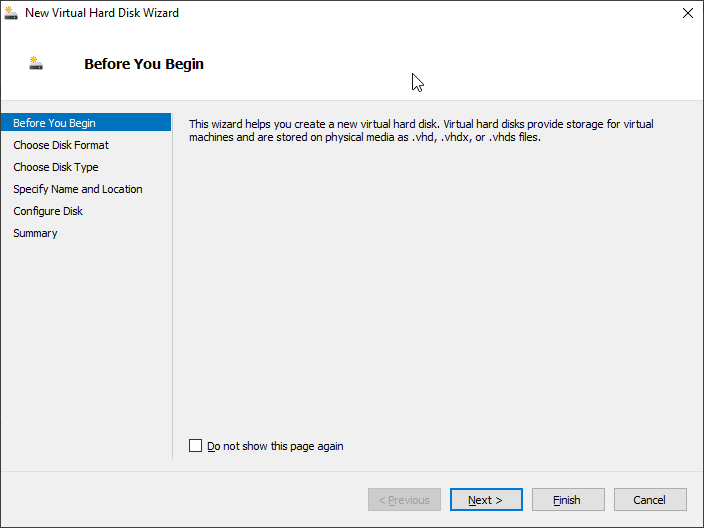Click the virtual disk icon beside the heading

click(x=36, y=63)
